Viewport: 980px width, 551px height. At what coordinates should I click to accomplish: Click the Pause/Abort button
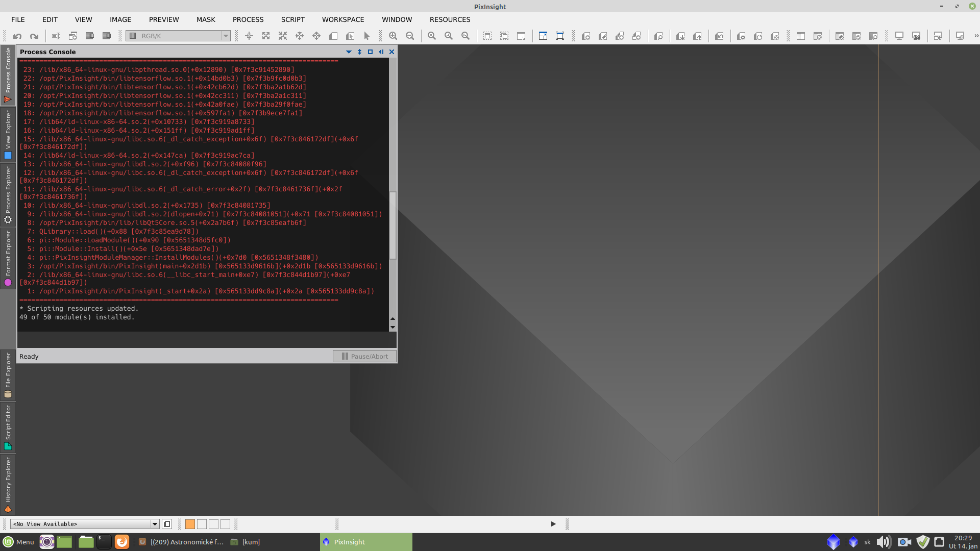pos(364,356)
